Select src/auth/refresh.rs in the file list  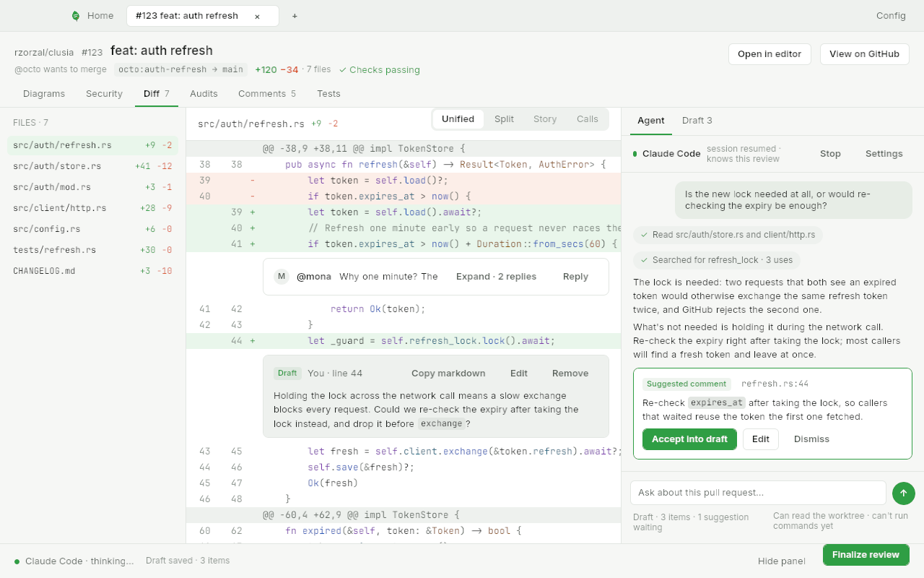[92, 145]
